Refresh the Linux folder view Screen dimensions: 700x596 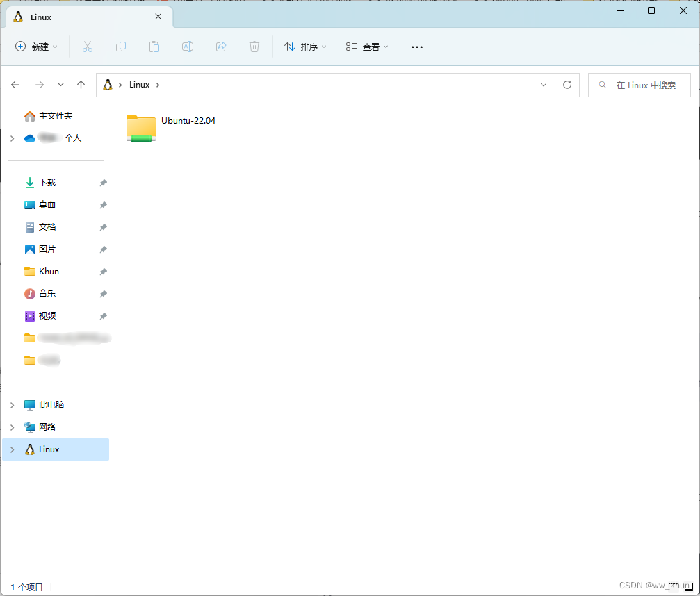(x=567, y=85)
